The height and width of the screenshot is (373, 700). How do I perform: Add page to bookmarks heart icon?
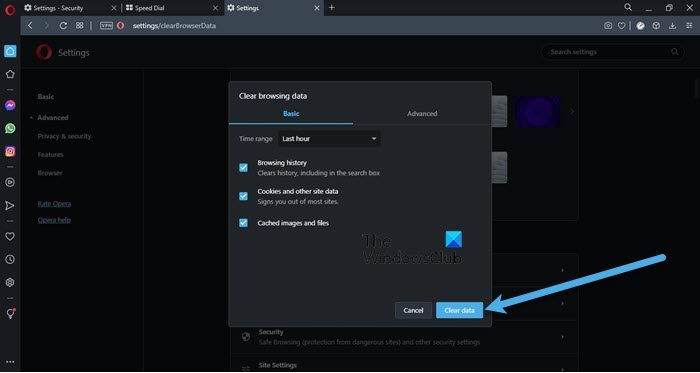tap(621, 26)
